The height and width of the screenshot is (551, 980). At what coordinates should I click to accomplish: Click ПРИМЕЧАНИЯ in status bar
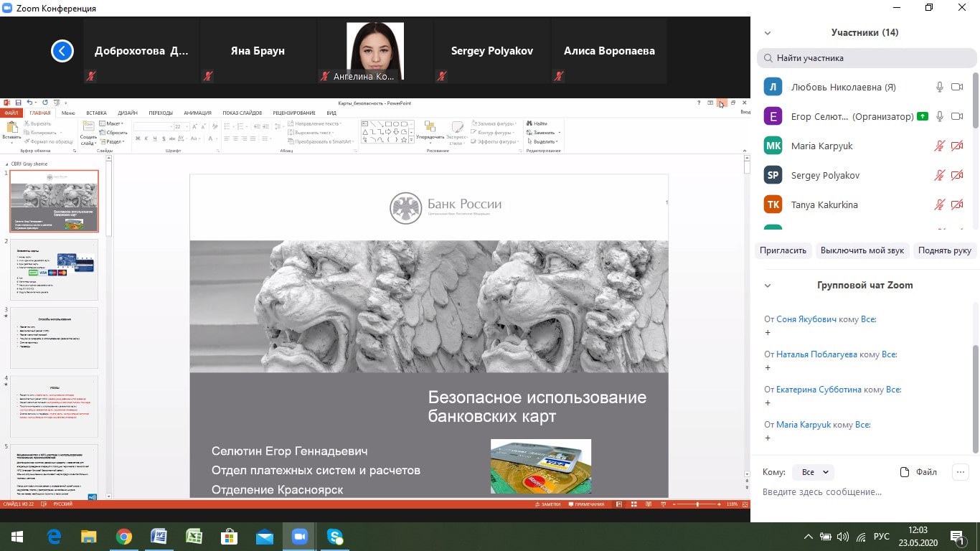pos(587,504)
